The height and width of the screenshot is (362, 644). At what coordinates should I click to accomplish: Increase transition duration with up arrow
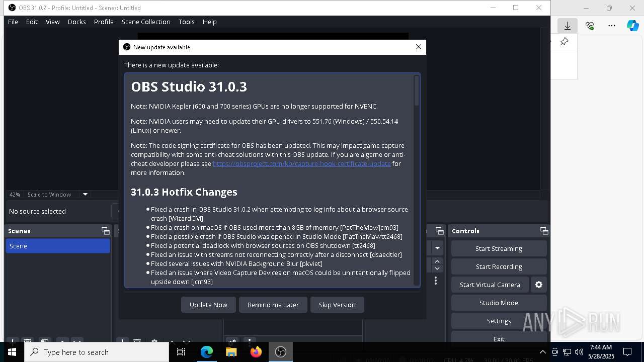click(x=437, y=261)
